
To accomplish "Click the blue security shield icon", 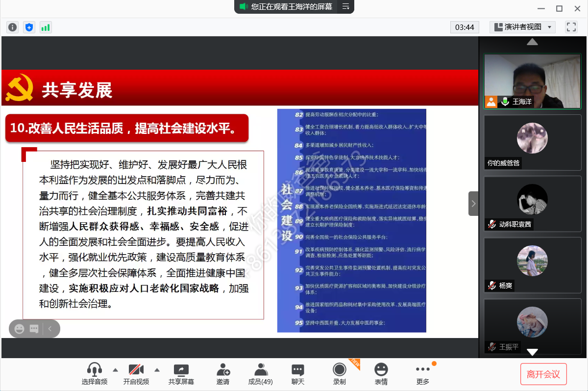I will (x=29, y=27).
